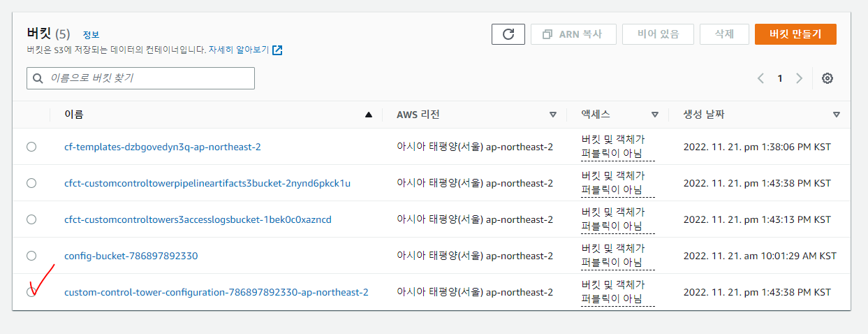Click region cell of config-bucket row
The image size is (868, 334).
(475, 256)
